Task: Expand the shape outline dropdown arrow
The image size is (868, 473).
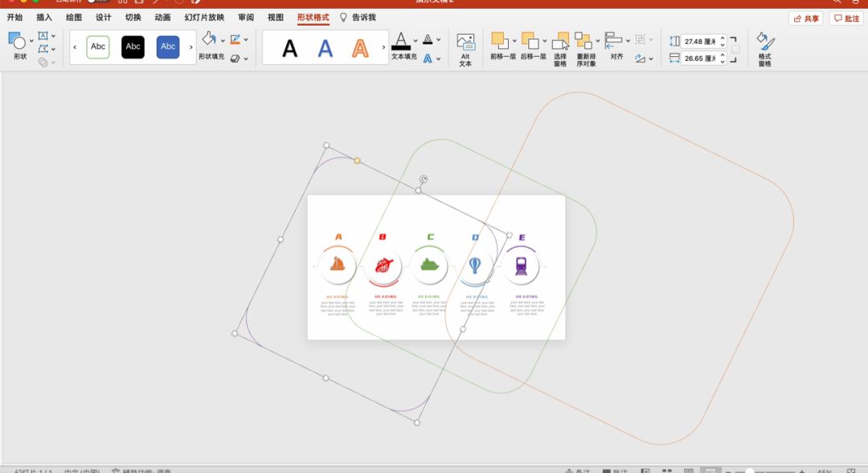Action: (246, 40)
